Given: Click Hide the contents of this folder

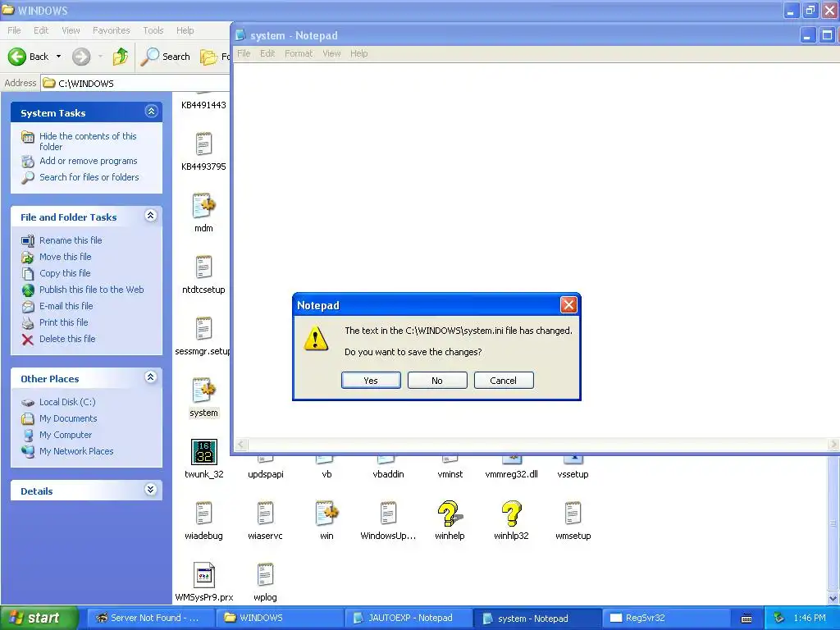Looking at the screenshot, I should [88, 141].
